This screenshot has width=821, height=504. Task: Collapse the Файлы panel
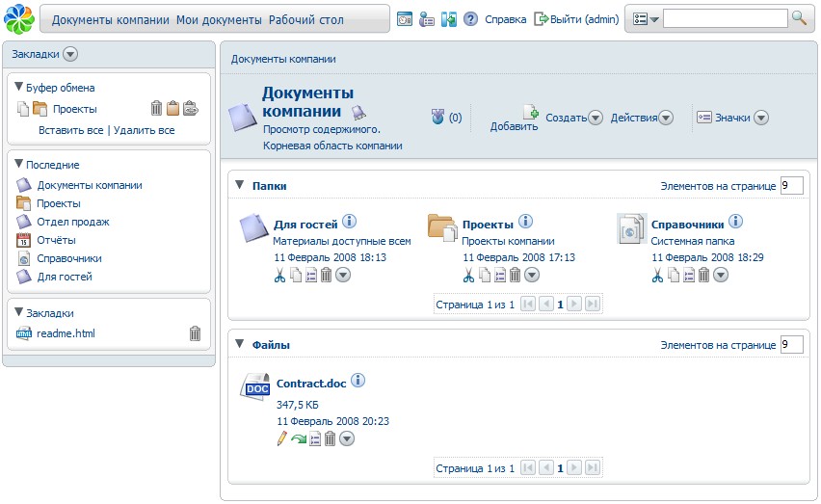pyautogui.click(x=239, y=344)
